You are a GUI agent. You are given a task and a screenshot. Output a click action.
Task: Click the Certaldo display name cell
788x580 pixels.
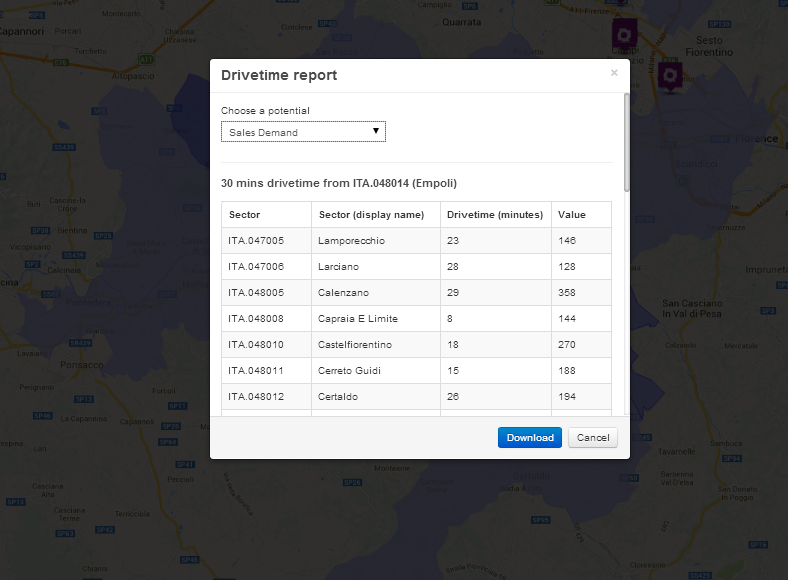pyautogui.click(x=376, y=397)
